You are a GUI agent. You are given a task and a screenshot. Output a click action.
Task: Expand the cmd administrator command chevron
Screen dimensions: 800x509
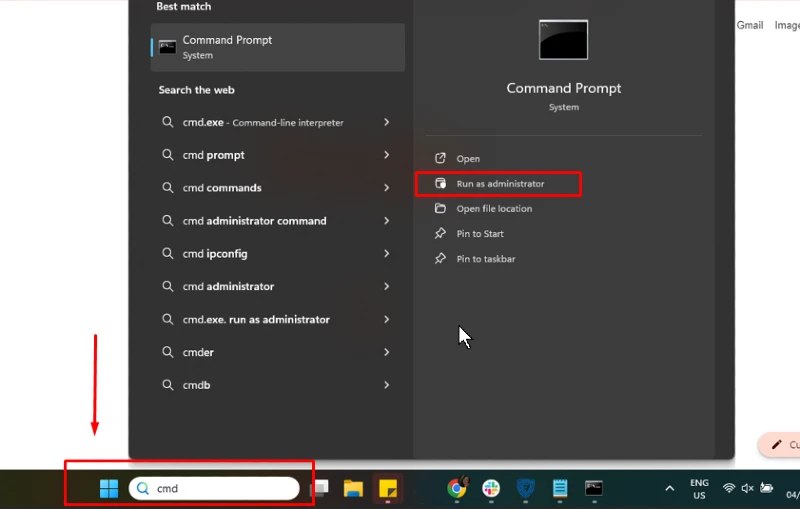click(x=387, y=220)
